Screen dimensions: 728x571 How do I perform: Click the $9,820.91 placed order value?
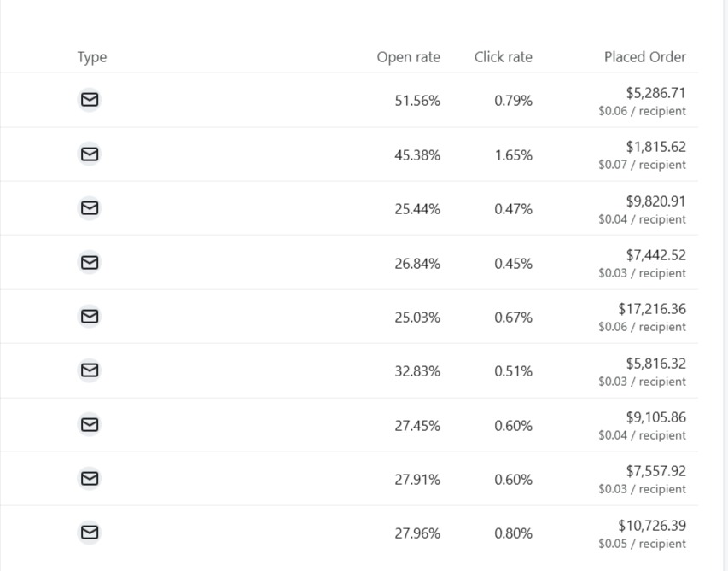pos(655,201)
